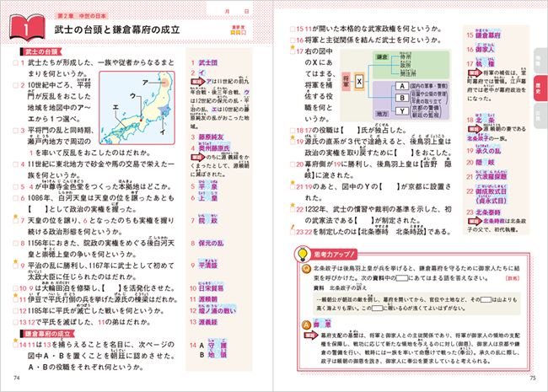The image size is (548, 392).
Task: Click the 思考力アップ! banner
Action: (334, 255)
